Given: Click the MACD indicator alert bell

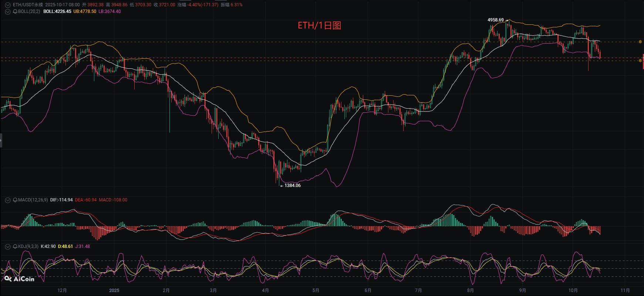Looking at the screenshot, I should (x=15, y=200).
